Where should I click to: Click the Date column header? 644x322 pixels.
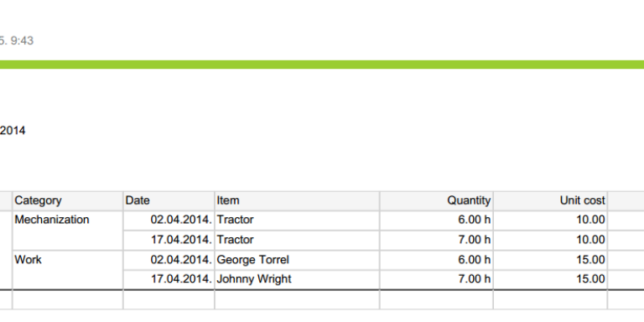tap(169, 201)
